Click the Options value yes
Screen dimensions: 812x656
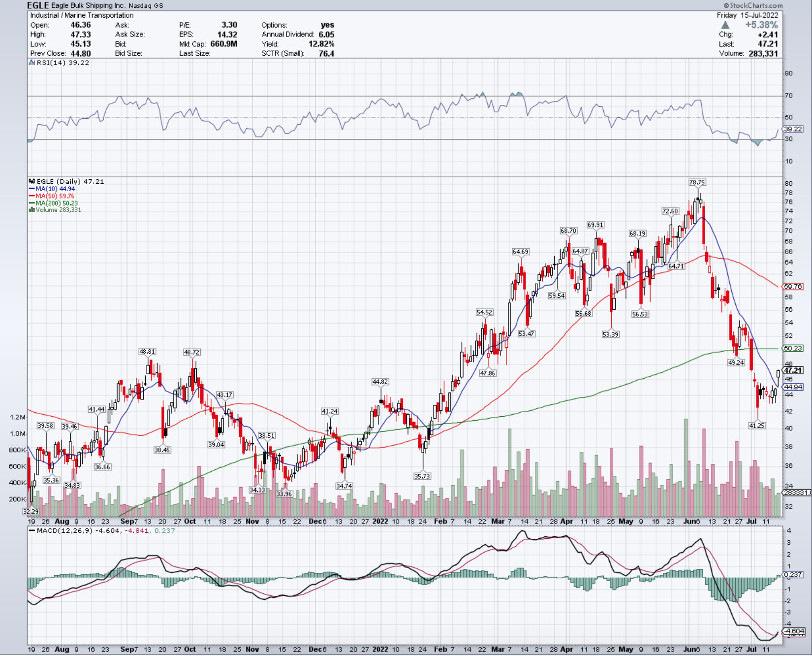click(x=327, y=25)
